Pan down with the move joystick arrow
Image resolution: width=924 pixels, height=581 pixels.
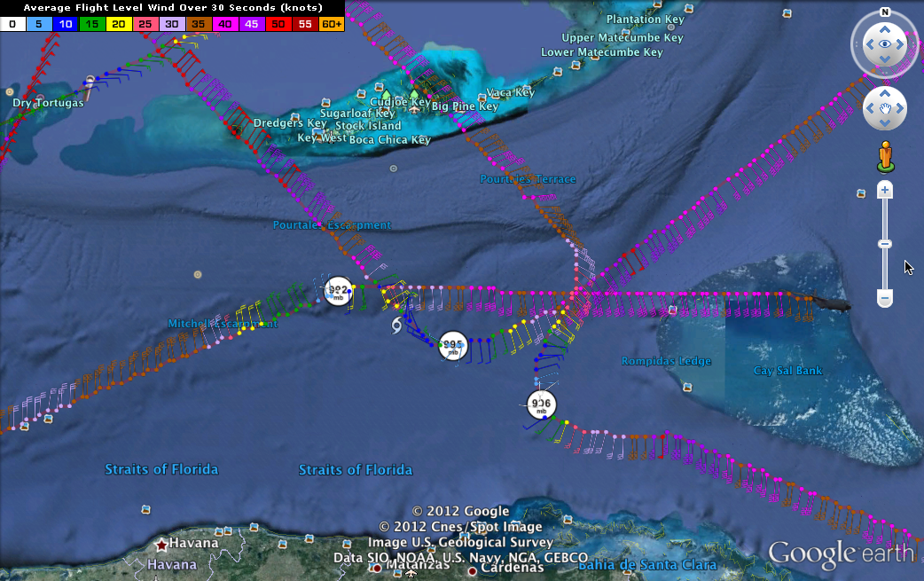click(884, 123)
